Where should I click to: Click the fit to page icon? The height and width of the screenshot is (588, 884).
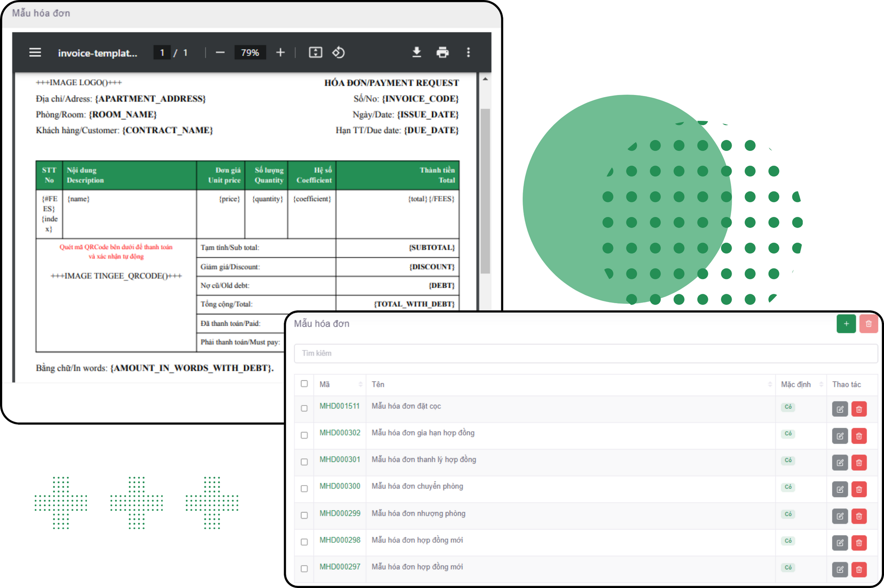pos(315,53)
